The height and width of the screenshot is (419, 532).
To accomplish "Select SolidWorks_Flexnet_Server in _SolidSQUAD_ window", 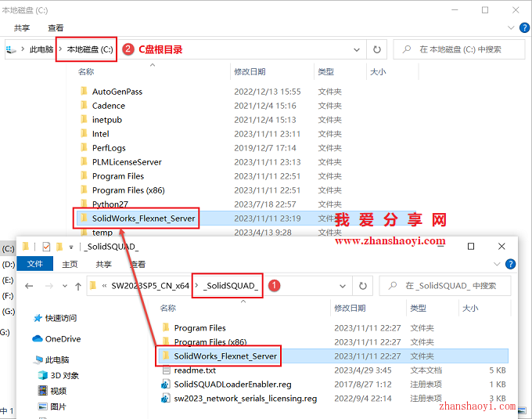I will [225, 356].
